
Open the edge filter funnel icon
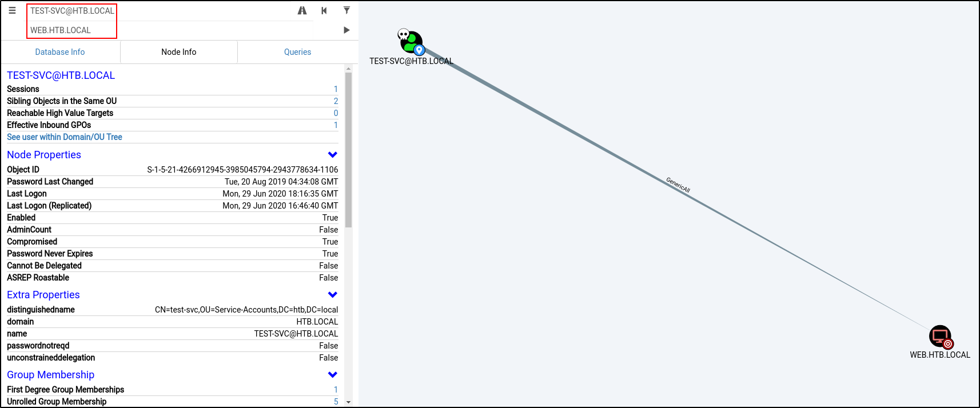[346, 10]
